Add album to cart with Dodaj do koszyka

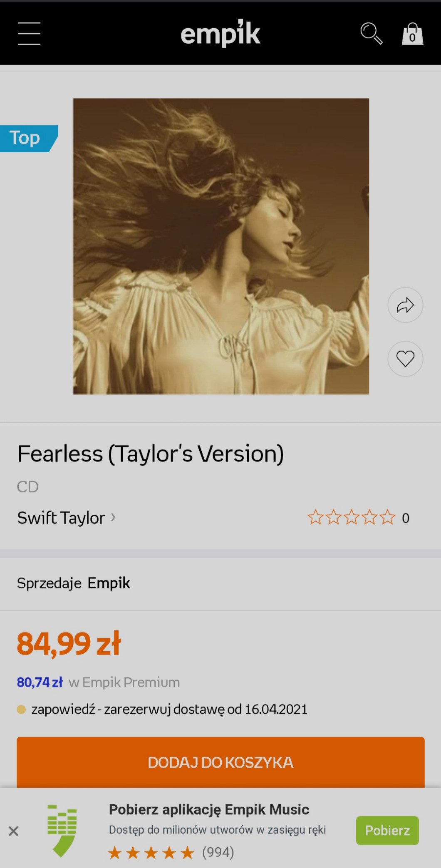coord(220,762)
